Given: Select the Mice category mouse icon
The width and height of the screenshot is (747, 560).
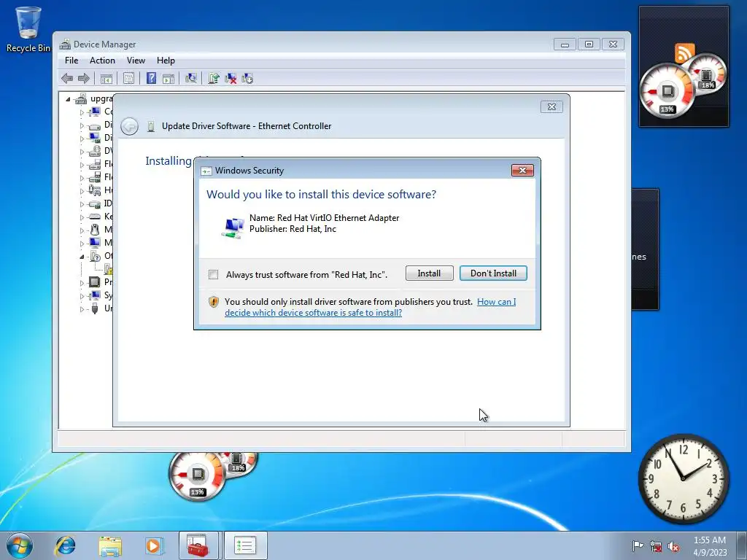Looking at the screenshot, I should (x=94, y=230).
